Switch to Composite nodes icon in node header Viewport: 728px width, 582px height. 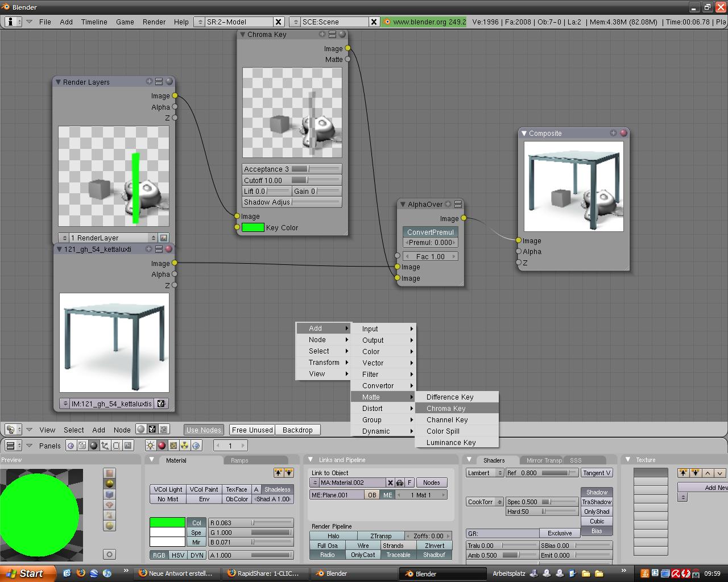[152, 430]
